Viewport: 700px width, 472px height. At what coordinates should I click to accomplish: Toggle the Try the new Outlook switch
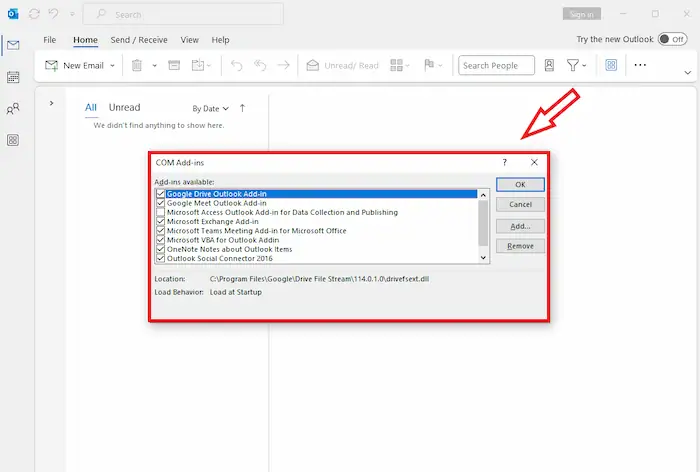tap(672, 39)
